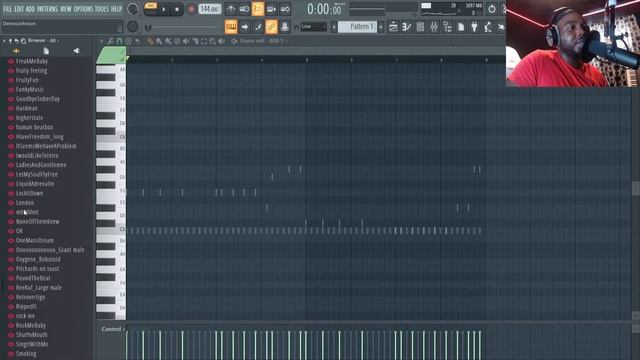Disable typing keyboard to piano
The height and width of the screenshot is (360, 640).
coord(231,27)
